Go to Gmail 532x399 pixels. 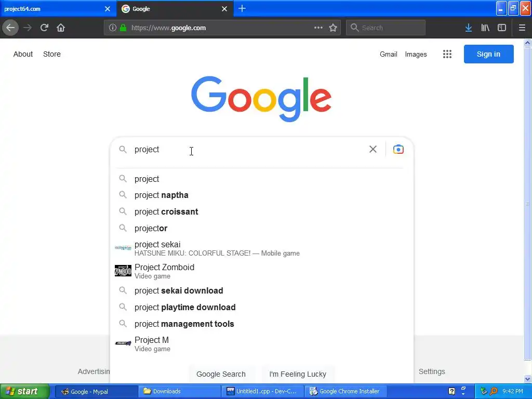click(389, 54)
